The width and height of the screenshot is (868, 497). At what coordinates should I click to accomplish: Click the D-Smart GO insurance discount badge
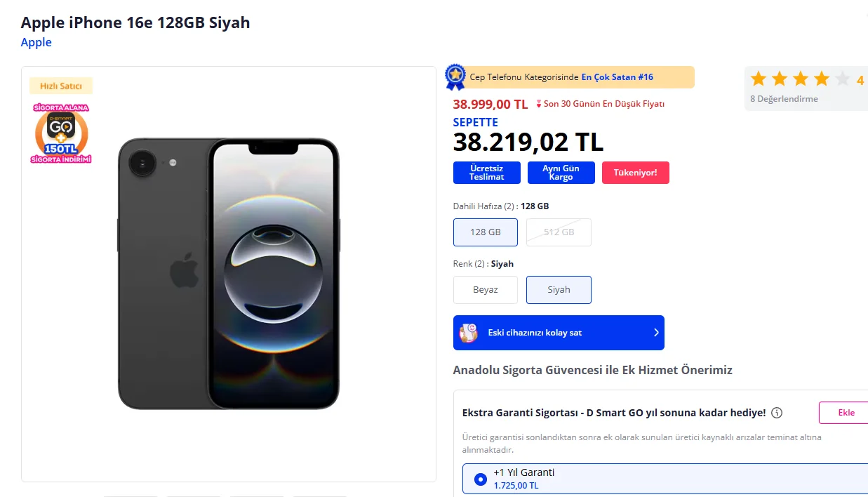tap(61, 133)
